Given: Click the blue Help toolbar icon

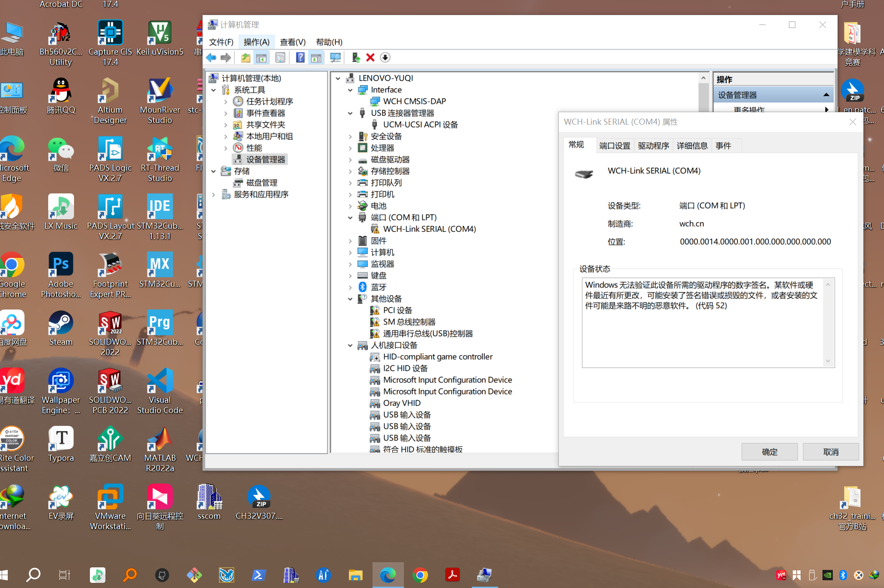Looking at the screenshot, I should click(x=300, y=58).
